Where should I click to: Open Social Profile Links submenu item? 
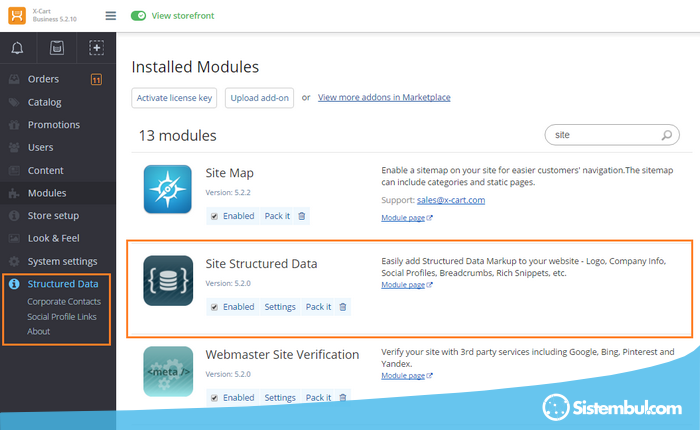[x=62, y=317]
